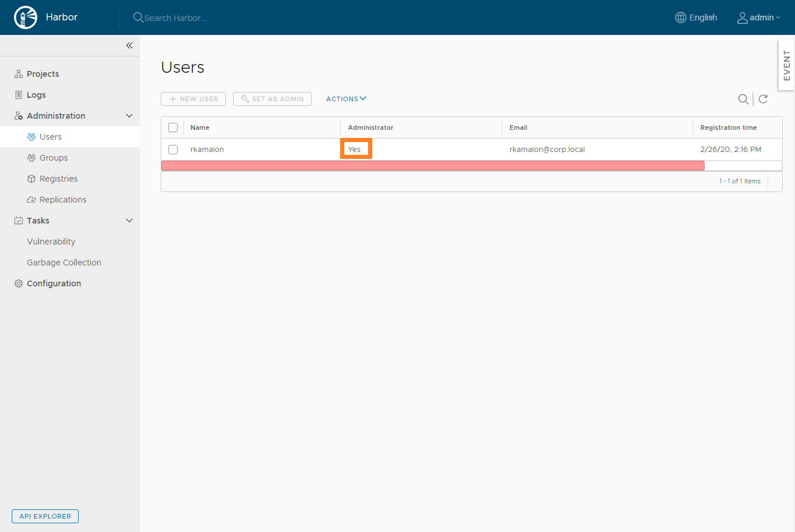
Task: Refresh the users list
Action: 763,99
